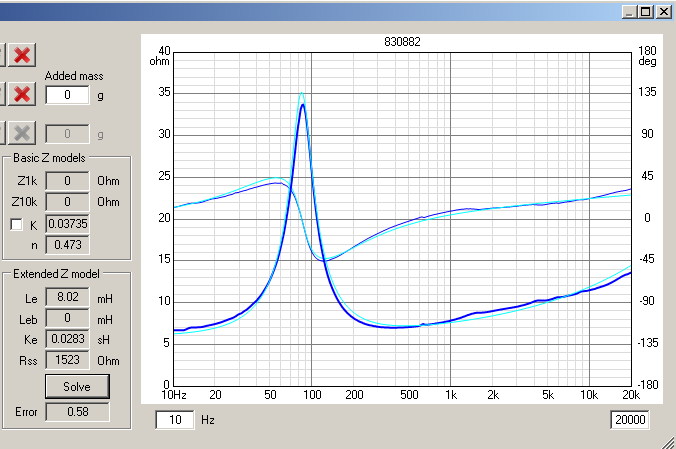Click the Ke value 0.0283 field
The image size is (676, 449).
[67, 339]
